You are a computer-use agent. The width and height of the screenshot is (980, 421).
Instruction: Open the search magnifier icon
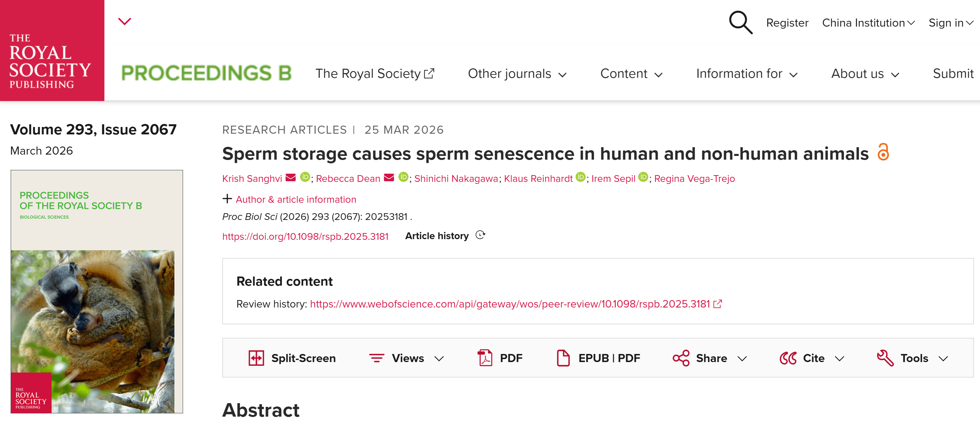(740, 23)
